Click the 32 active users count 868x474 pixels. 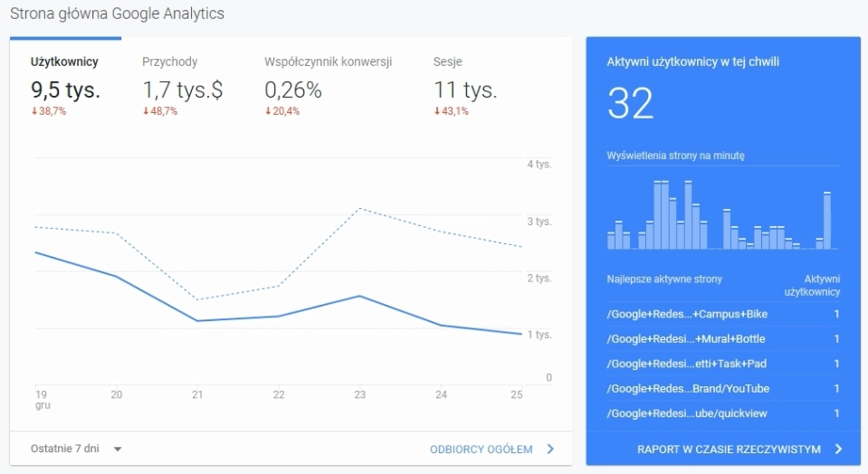click(630, 104)
